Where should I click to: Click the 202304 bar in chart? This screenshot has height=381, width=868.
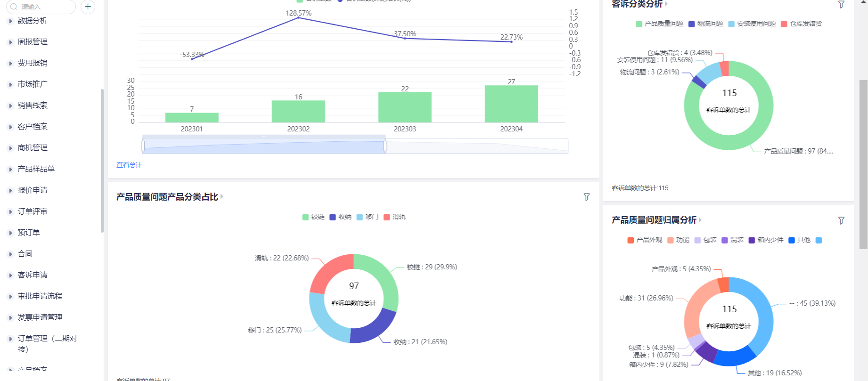511,104
